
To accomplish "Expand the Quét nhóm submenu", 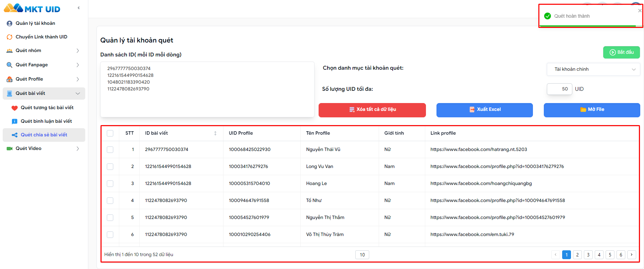I will pos(78,51).
